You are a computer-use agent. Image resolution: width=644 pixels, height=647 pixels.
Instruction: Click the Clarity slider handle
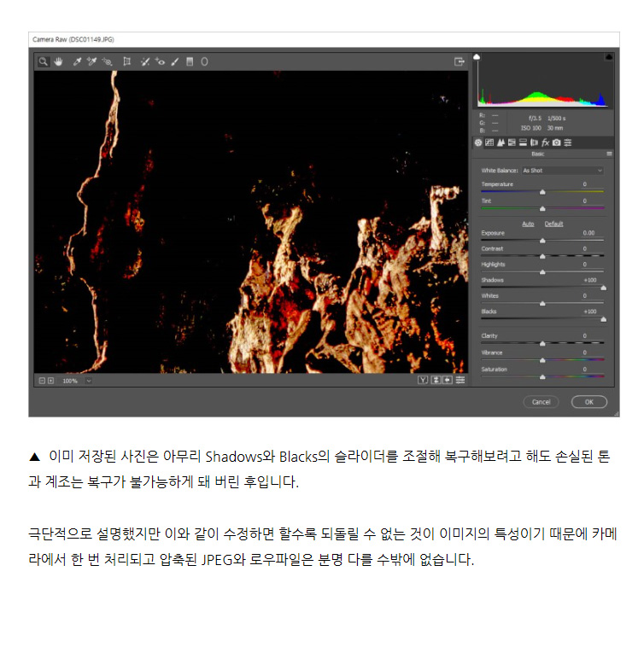(542, 343)
